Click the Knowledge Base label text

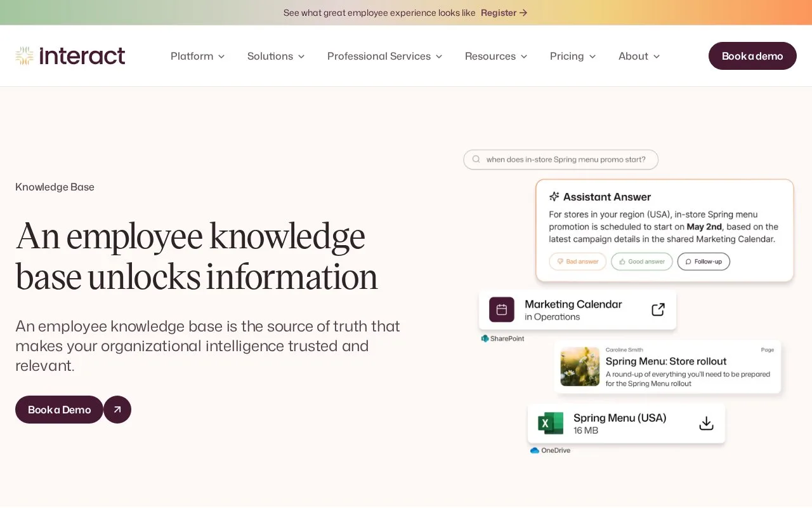[x=55, y=187]
